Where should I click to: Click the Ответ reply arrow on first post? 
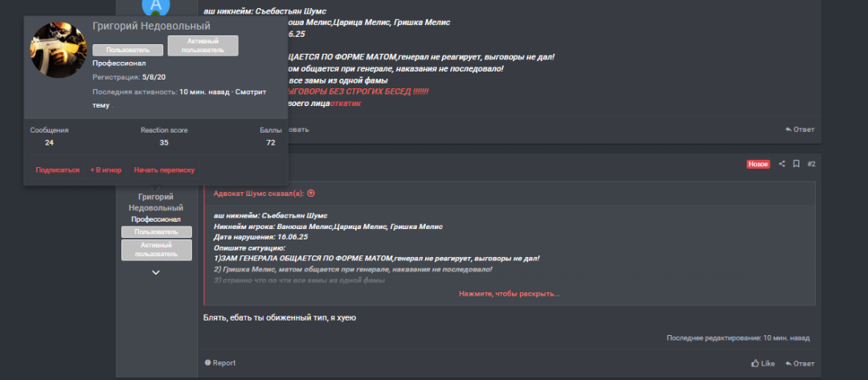pos(800,129)
